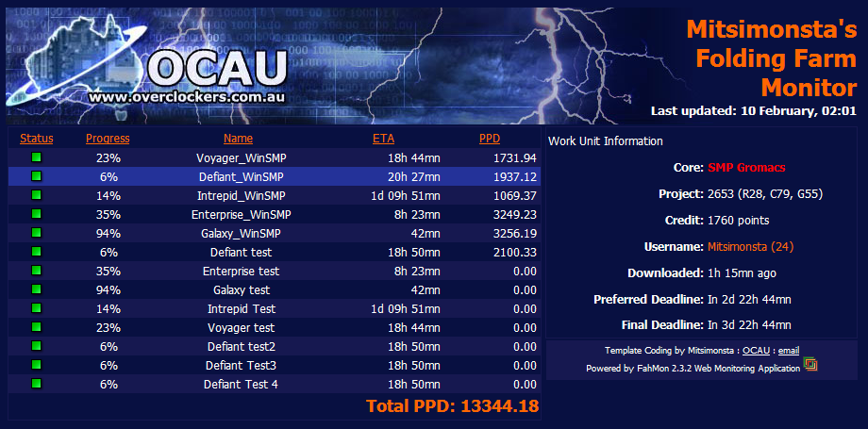Image resolution: width=868 pixels, height=429 pixels.
Task: Sort table by Status column header
Action: (37, 139)
